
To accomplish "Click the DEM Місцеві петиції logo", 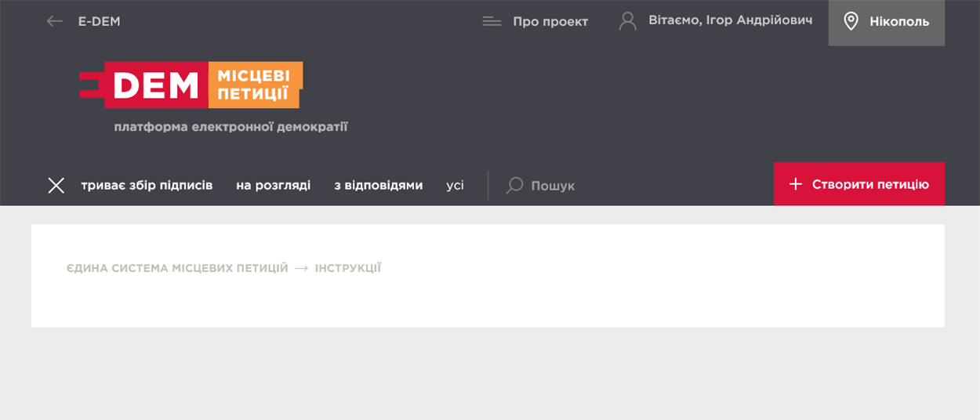I will click(191, 85).
